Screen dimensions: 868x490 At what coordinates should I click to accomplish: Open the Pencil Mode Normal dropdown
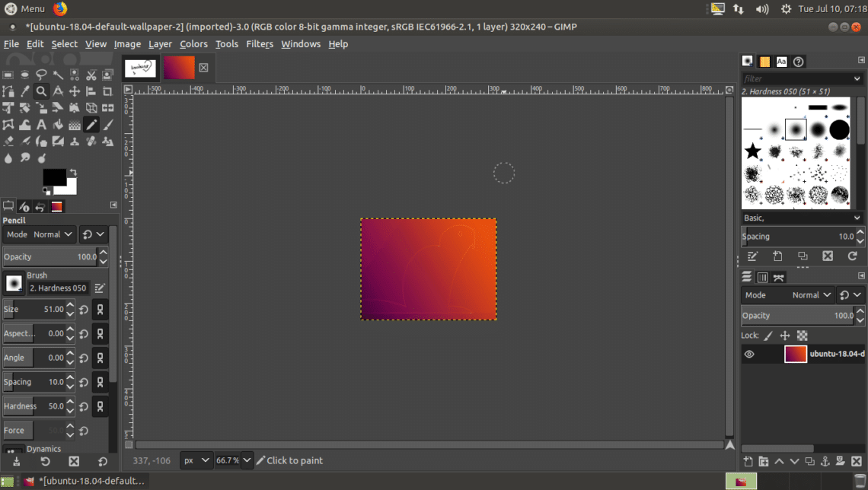pos(53,234)
